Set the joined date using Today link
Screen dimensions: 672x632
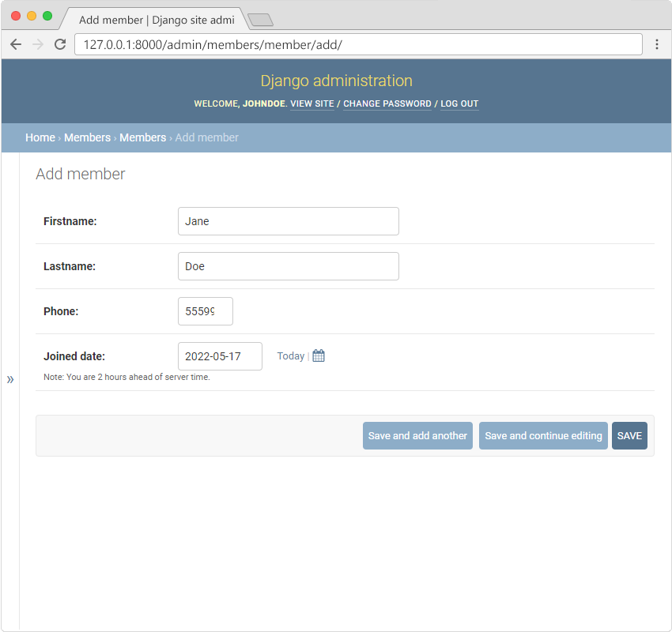click(290, 356)
